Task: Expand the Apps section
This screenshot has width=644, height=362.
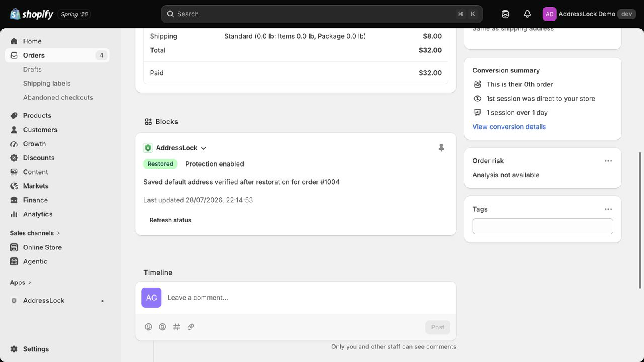Action: point(21,282)
